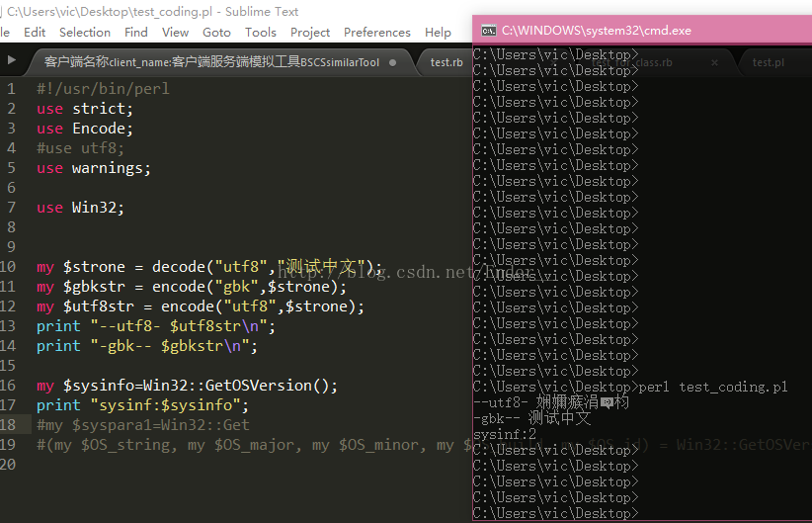
Task: Open the Help menu
Action: 439,33
